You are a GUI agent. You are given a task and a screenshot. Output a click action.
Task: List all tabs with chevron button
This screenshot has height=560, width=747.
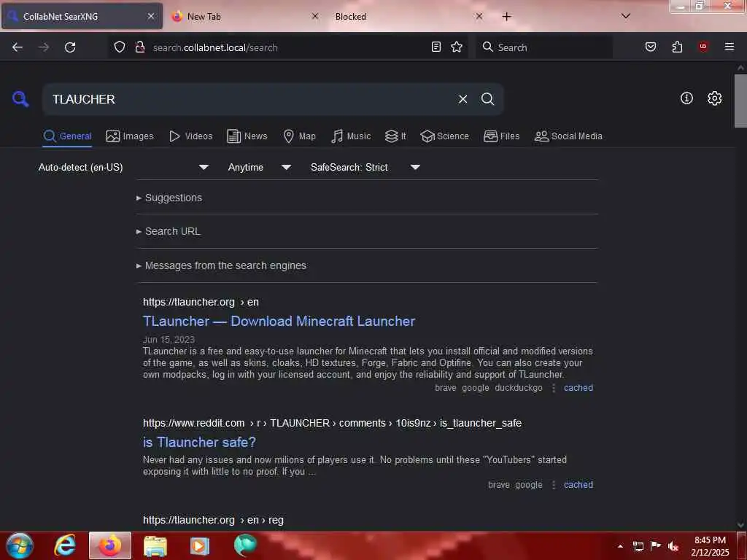click(626, 16)
